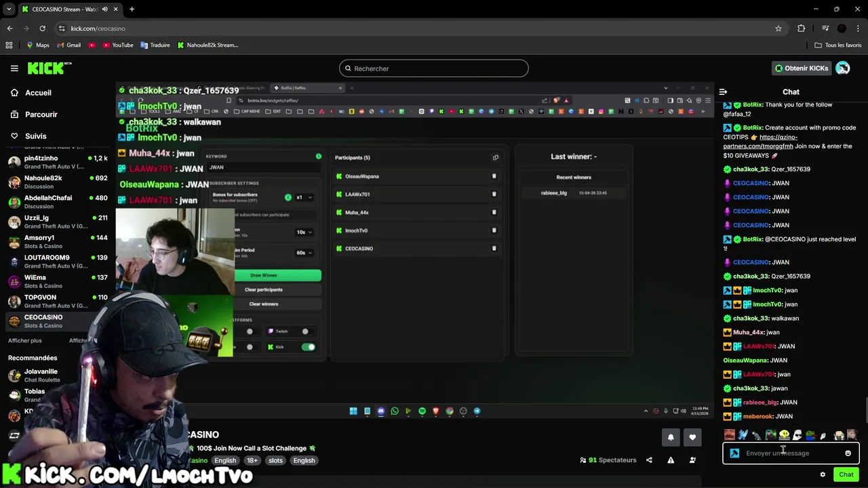Select the yellow smiley face emote
This screenshot has height=488, width=868.
[x=784, y=435]
